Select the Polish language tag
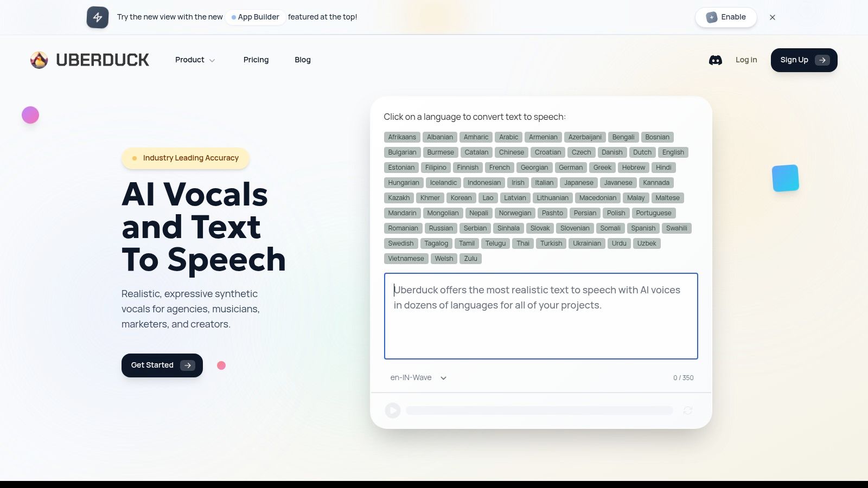868x488 pixels. 616,213
